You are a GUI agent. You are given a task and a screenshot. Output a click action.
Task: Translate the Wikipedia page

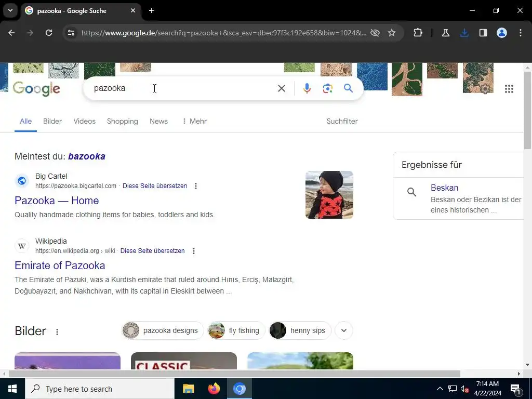[x=153, y=251]
